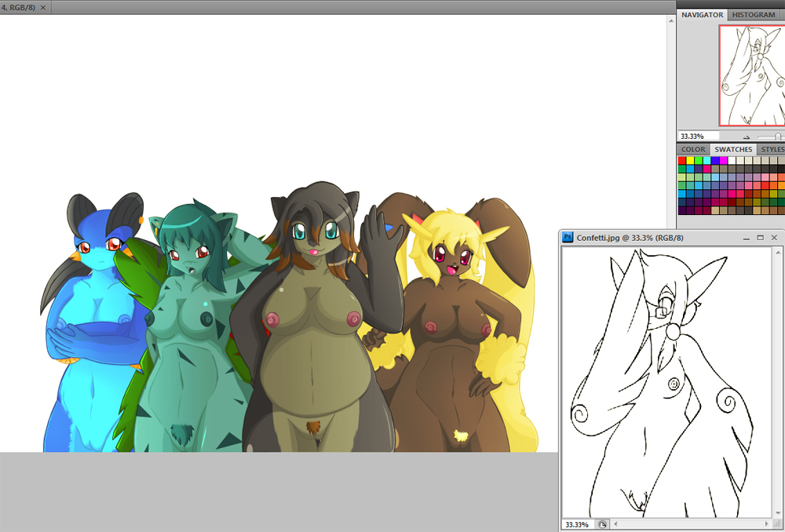Switch to the Histogram tab
Image resolution: width=785 pixels, height=532 pixels.
[x=754, y=15]
